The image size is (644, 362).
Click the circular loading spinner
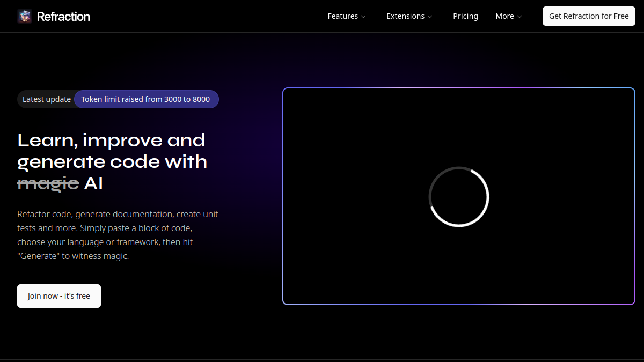(x=459, y=196)
